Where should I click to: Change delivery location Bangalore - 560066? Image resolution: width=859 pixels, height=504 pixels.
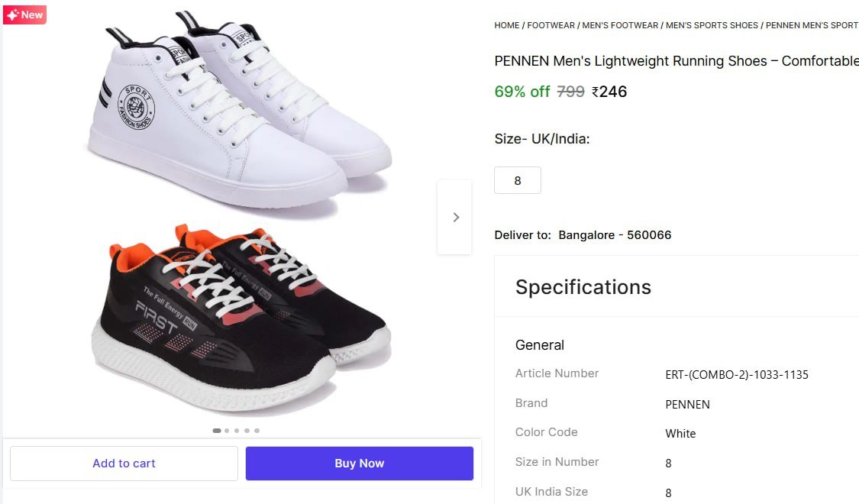pyautogui.click(x=615, y=235)
